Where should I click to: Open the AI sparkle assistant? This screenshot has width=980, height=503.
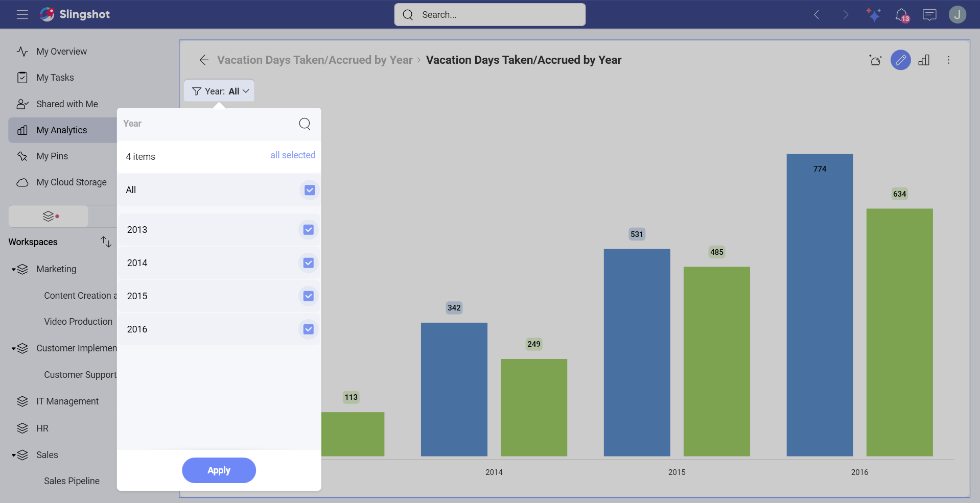[874, 15]
